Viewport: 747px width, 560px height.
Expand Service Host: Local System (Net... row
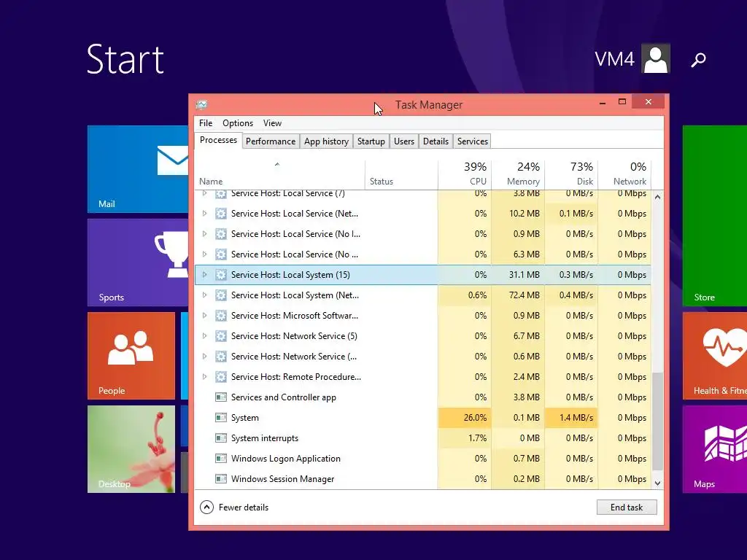pos(204,295)
